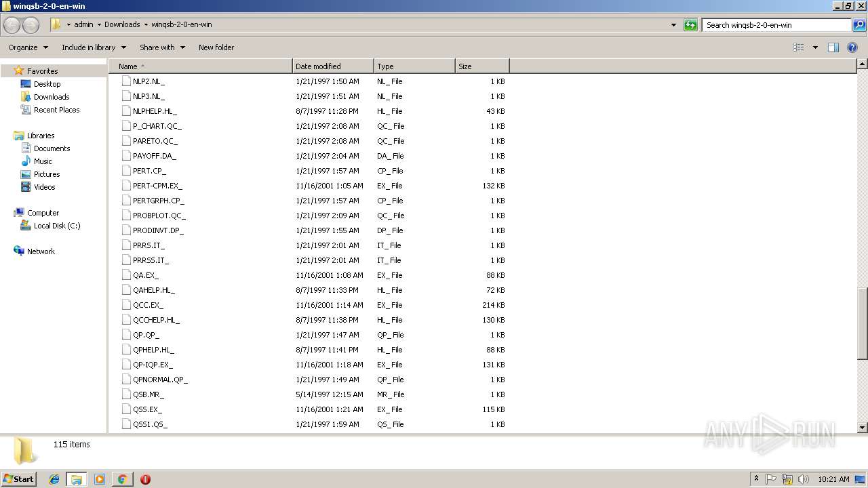Select file PAYOFF.DA_

155,156
